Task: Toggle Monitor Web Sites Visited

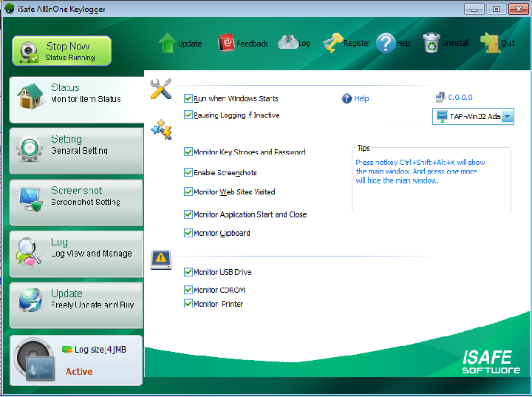Action: pos(188,192)
